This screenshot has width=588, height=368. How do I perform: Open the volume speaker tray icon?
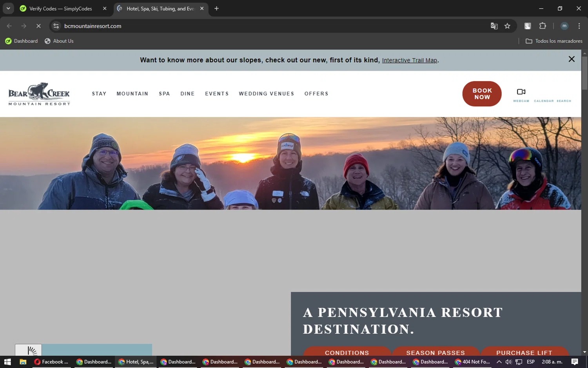[508, 362]
